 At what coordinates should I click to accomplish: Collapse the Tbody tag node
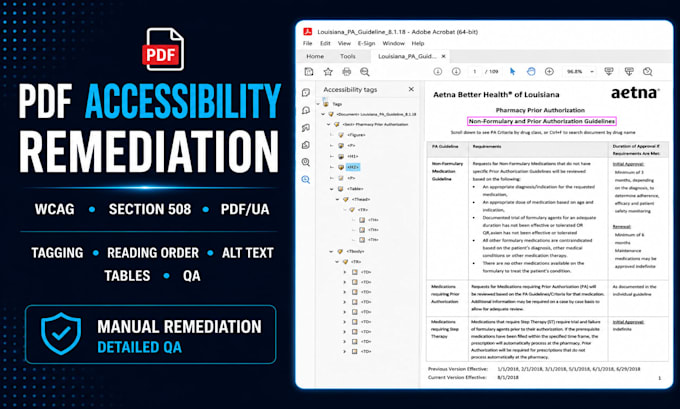coord(331,252)
